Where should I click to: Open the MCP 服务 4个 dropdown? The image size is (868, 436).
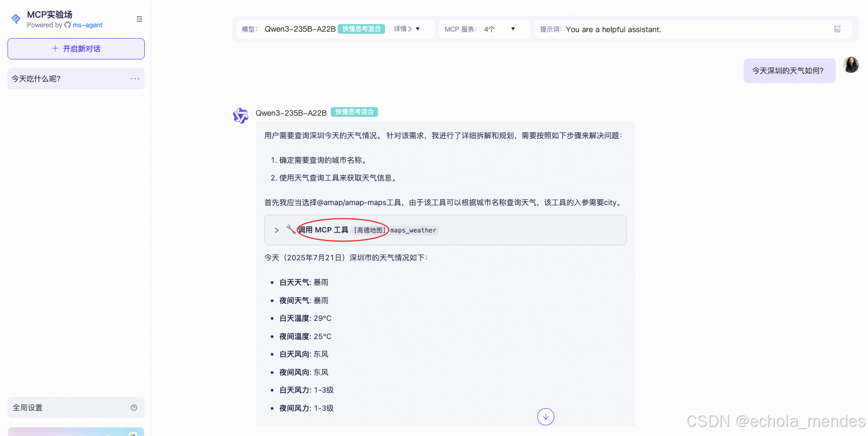click(x=484, y=29)
